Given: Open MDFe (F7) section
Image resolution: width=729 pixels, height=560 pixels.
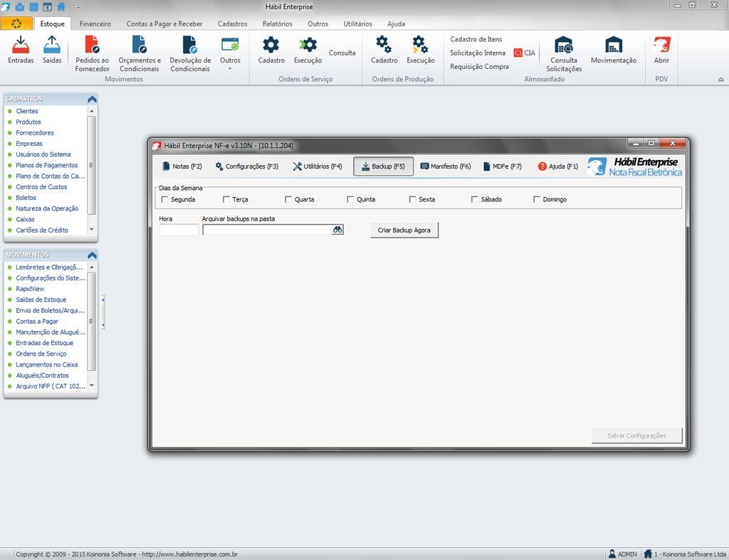Looking at the screenshot, I should [502, 167].
